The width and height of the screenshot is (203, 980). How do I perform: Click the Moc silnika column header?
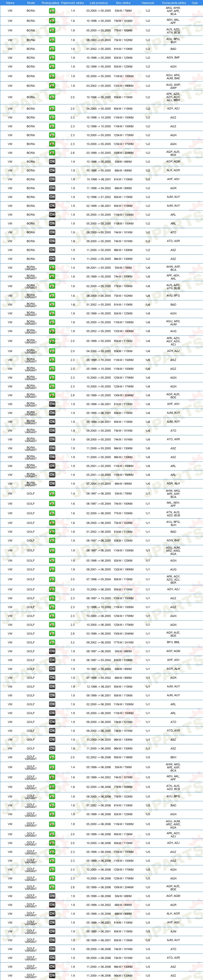(123, 3)
